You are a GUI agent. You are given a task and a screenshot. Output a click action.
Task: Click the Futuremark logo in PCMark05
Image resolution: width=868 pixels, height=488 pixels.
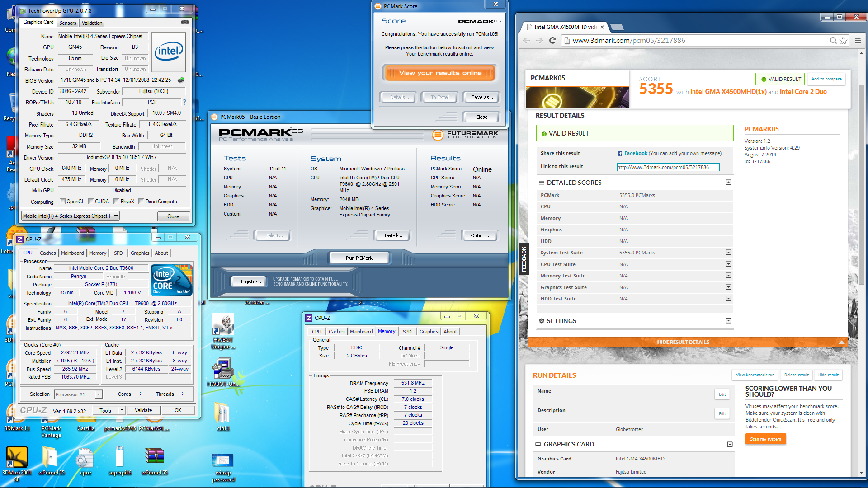466,134
